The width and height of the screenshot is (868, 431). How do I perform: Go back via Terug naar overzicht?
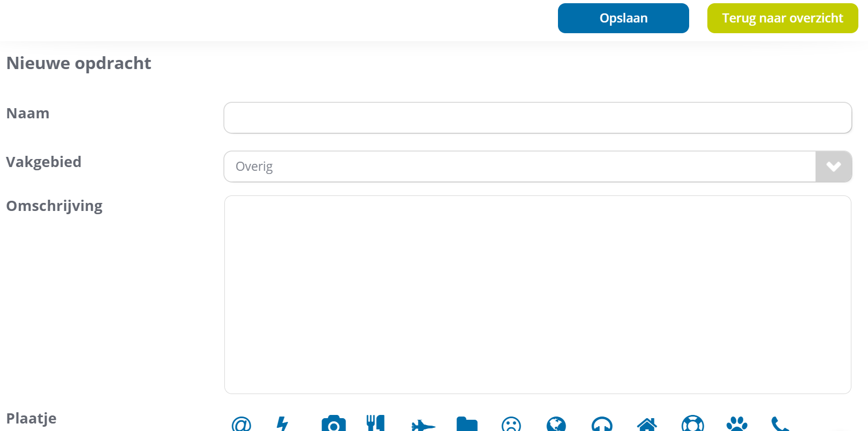coord(782,18)
